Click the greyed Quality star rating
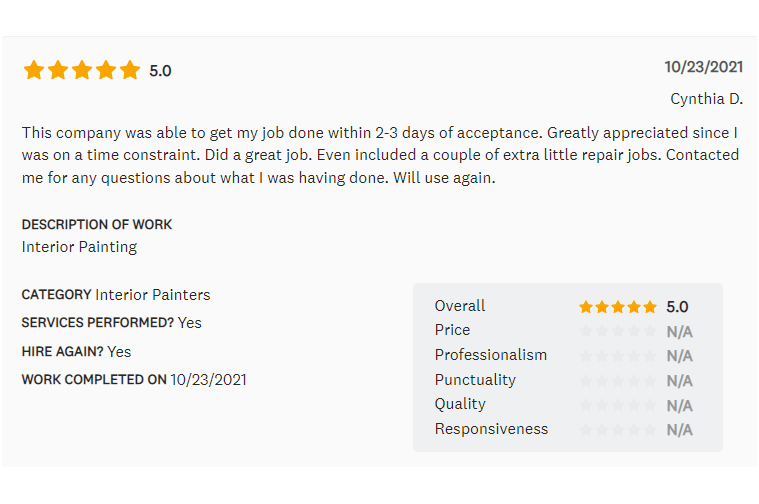The height and width of the screenshot is (504, 759). (x=617, y=405)
